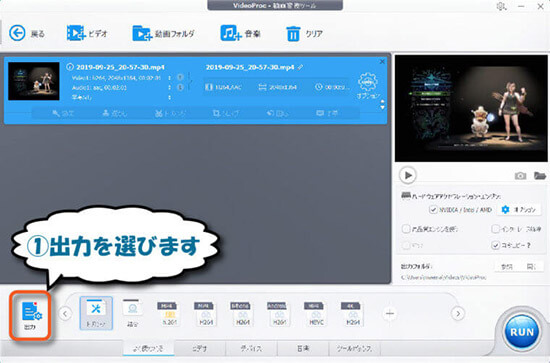Switch to the ビデオ tab

[200, 348]
